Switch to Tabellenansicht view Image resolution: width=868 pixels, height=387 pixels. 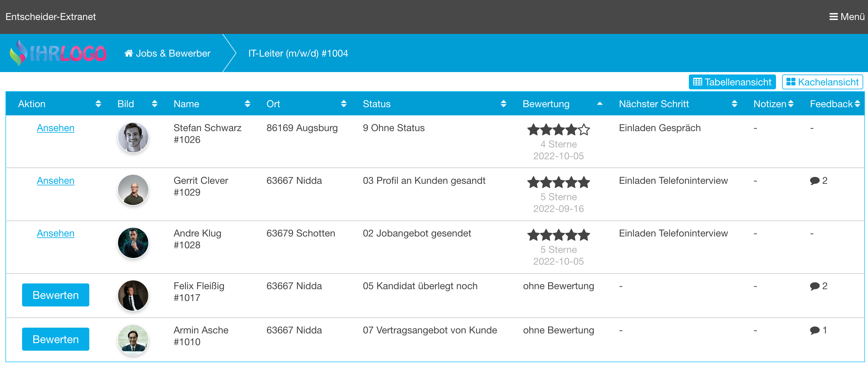(x=732, y=82)
